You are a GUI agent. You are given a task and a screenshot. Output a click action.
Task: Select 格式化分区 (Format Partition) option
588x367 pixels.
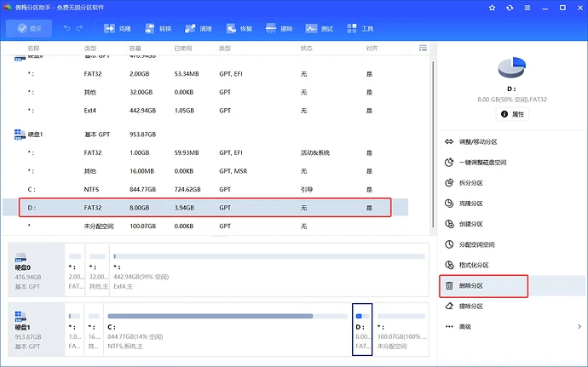[x=474, y=265]
